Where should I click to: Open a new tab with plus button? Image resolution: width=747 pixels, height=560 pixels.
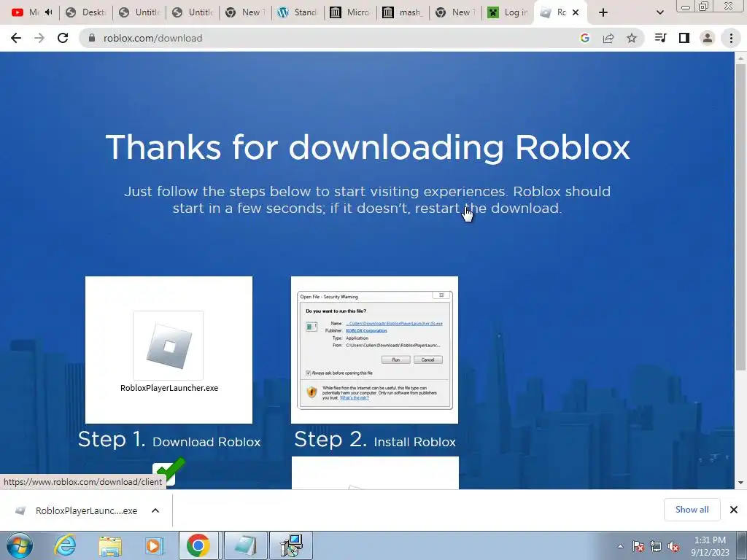tap(603, 12)
